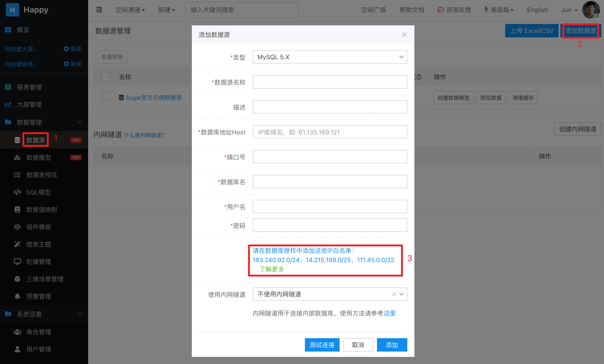Image resolution: width=604 pixels, height=364 pixels.
Task: Collapse the 数据管理 sidebar section
Action: pyautogui.click(x=80, y=122)
